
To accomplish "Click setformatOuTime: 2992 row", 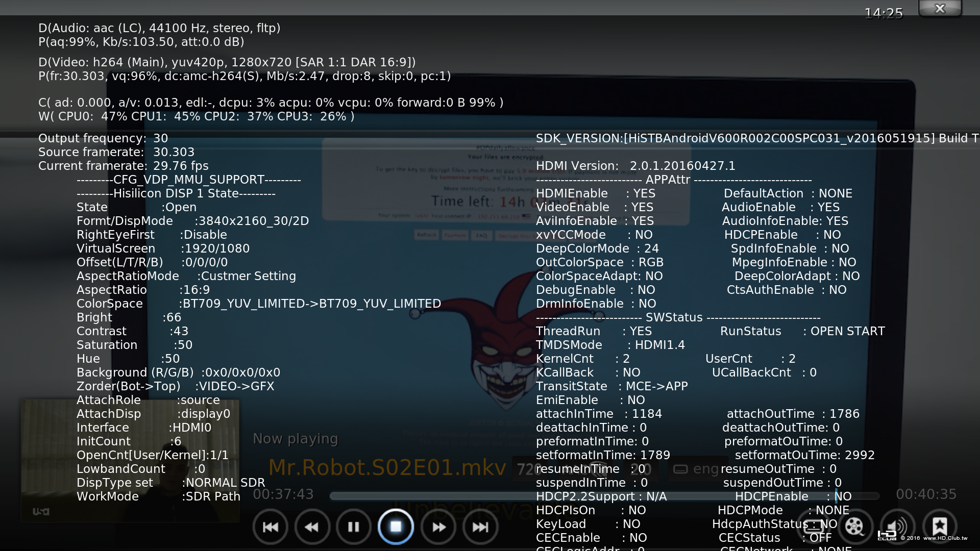I will (x=805, y=455).
